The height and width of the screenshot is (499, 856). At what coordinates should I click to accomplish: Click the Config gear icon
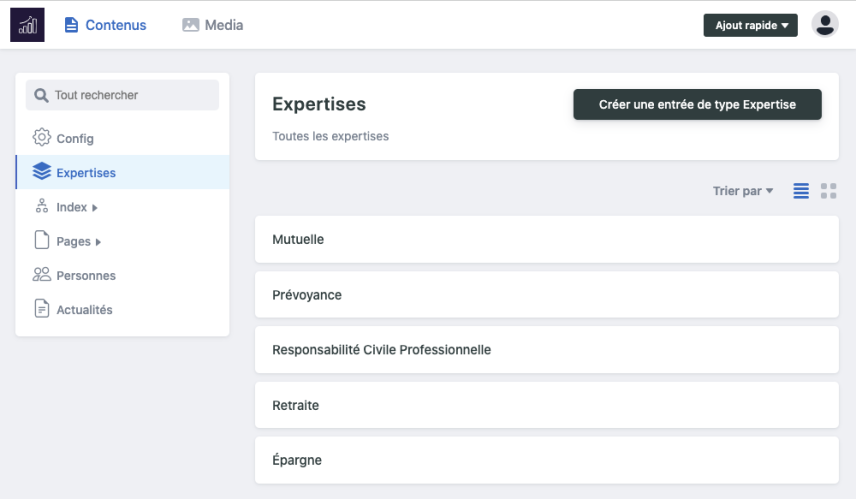42,138
